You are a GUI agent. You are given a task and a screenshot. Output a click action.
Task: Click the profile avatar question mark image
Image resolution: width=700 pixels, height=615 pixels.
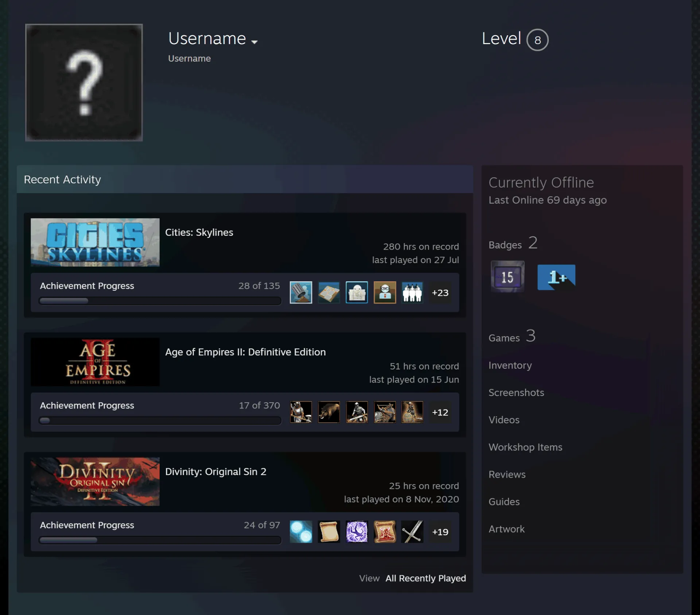pyautogui.click(x=84, y=82)
